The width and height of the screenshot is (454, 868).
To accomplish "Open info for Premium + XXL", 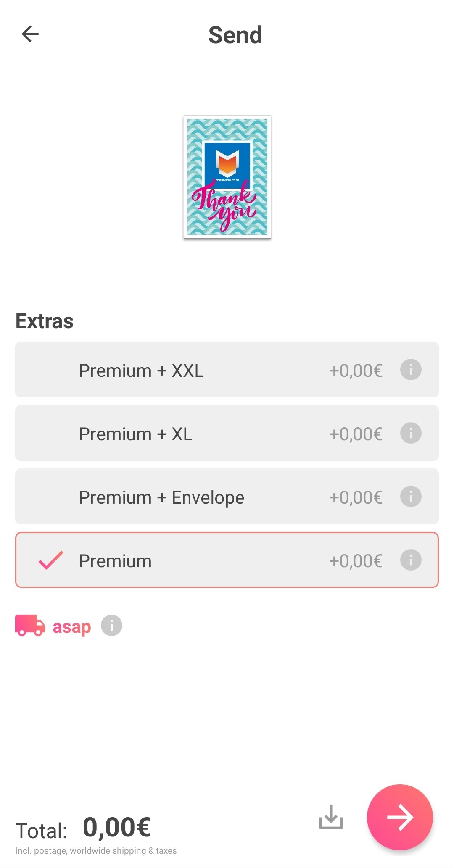I will tap(410, 370).
